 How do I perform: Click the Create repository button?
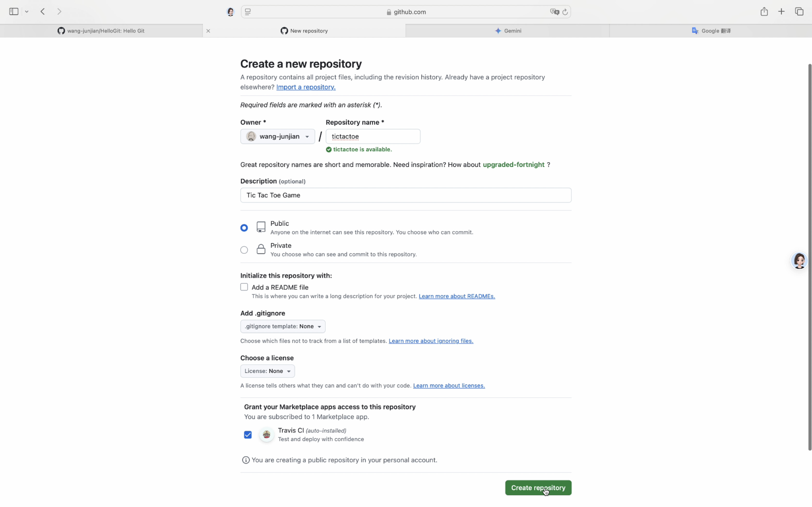click(538, 488)
